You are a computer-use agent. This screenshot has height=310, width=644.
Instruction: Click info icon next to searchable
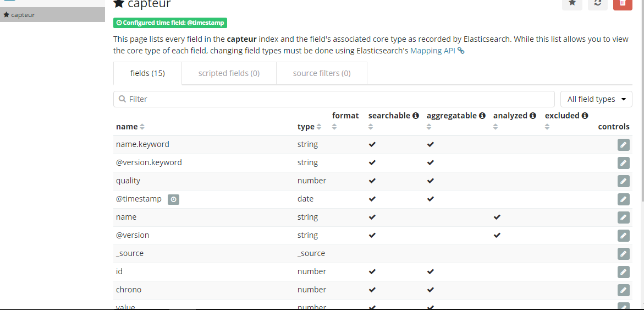(416, 116)
